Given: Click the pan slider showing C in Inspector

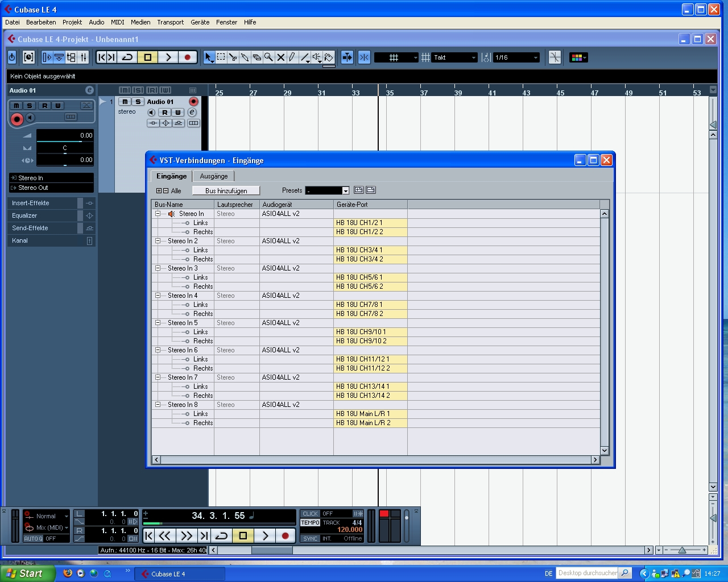Looking at the screenshot, I should click(x=65, y=148).
